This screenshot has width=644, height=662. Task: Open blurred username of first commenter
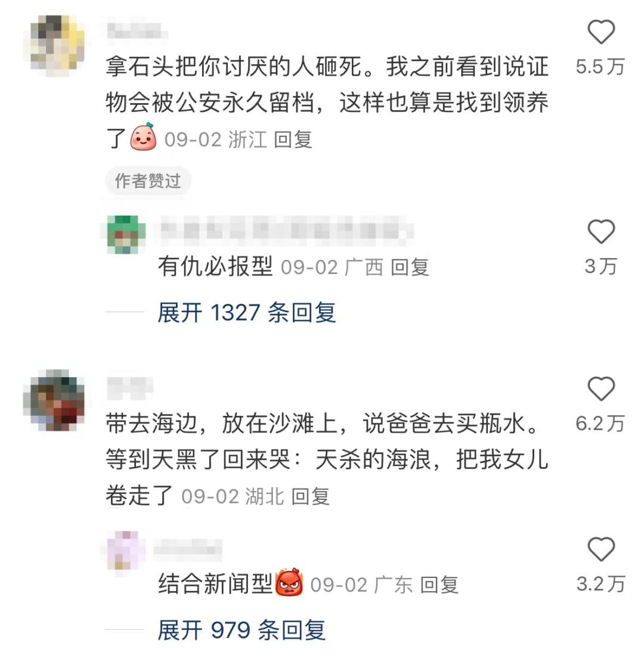coord(137,29)
